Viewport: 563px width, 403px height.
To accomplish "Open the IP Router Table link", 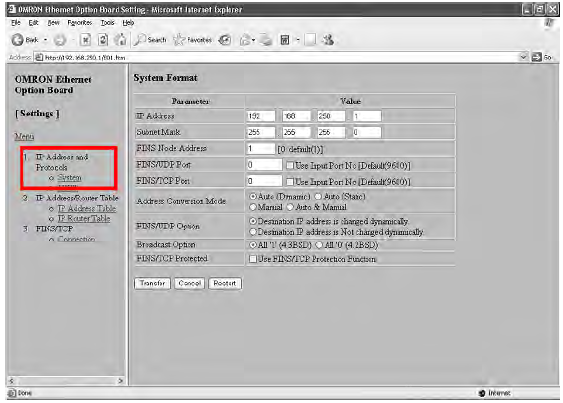I will (x=84, y=219).
